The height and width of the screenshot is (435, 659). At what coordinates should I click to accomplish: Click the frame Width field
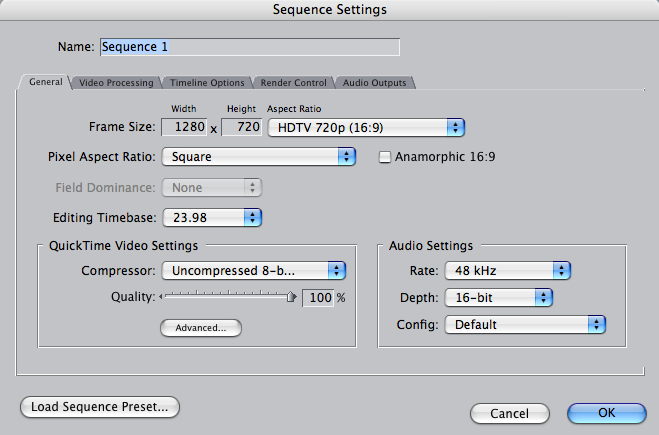tap(183, 127)
